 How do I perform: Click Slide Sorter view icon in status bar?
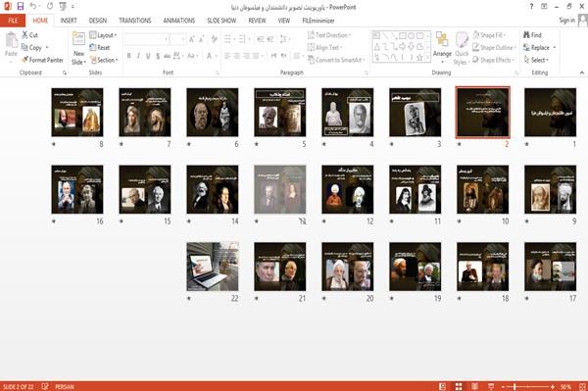(x=459, y=386)
